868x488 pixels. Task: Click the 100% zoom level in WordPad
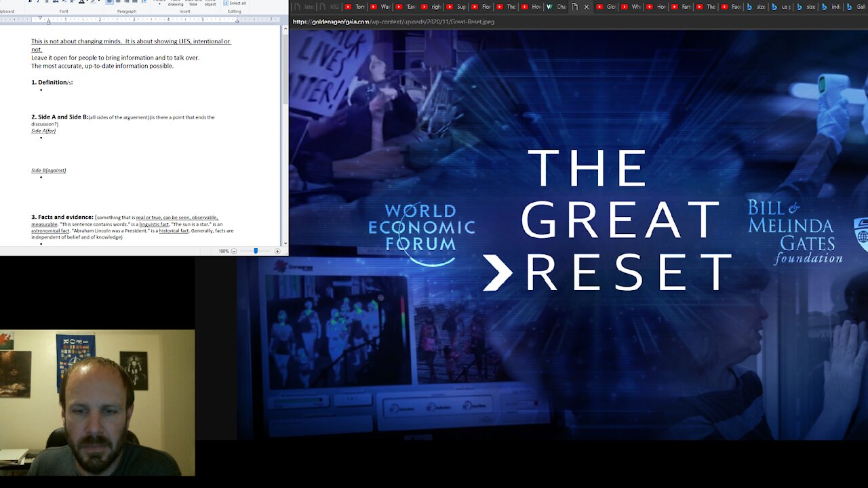(x=223, y=251)
